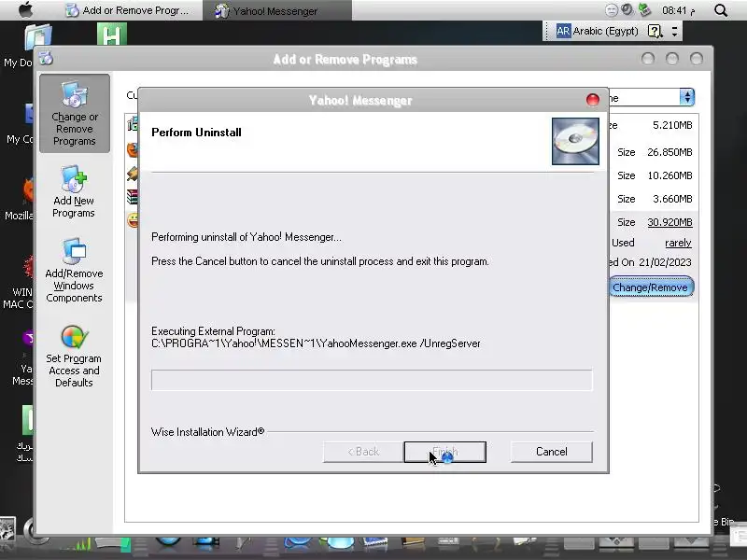
Task: Open the Sort by dropdown arrow
Action: [x=686, y=97]
